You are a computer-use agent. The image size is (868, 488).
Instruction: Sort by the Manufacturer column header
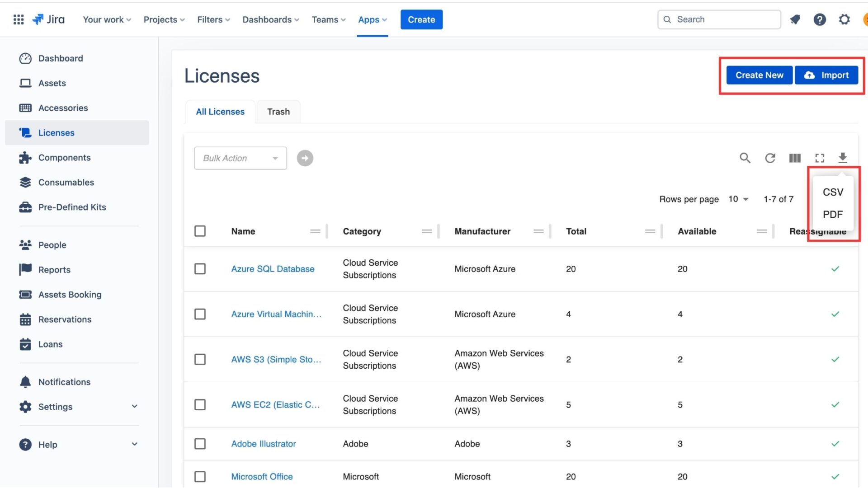(x=482, y=231)
